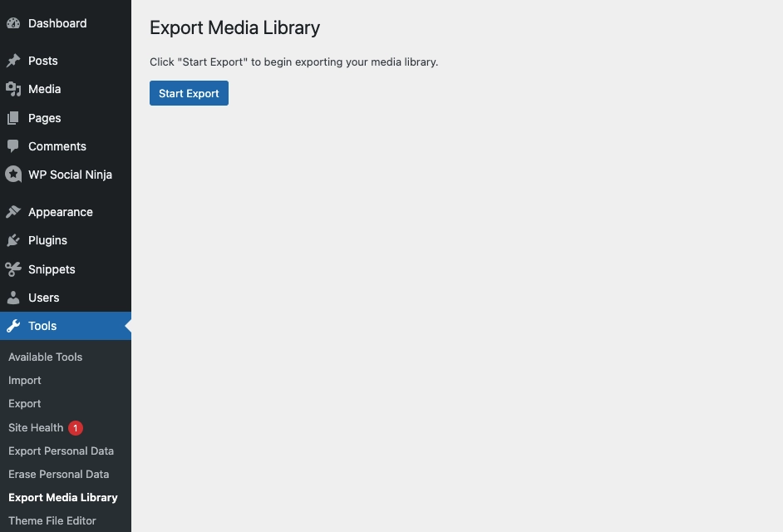Check Site Health with one issue

point(36,427)
